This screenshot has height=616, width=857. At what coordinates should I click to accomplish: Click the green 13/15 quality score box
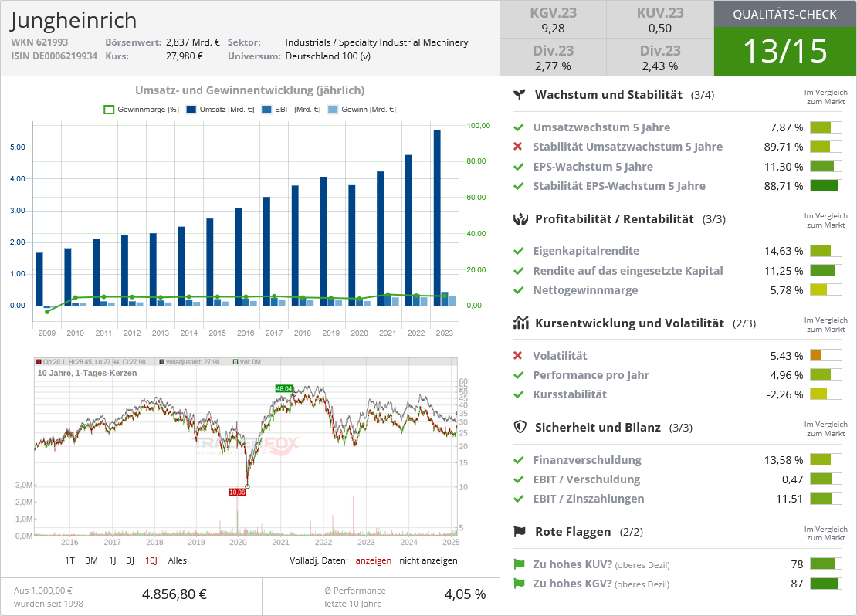point(785,52)
